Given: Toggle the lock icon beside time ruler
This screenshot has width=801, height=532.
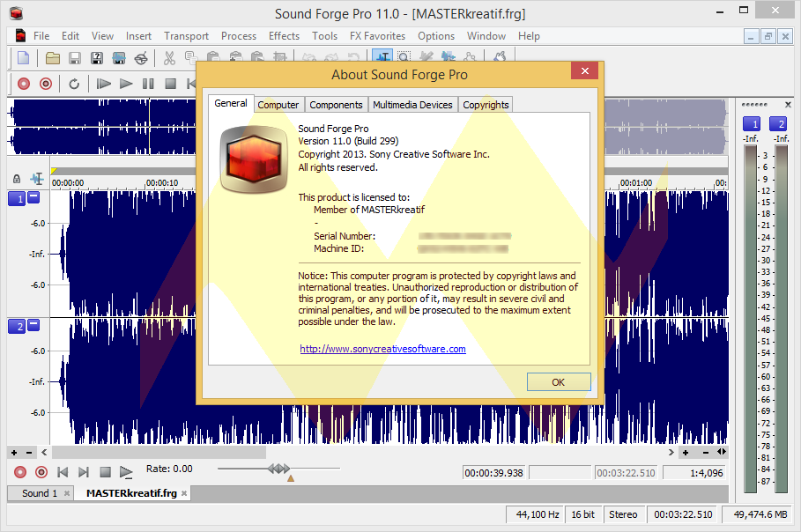Looking at the screenshot, I should click(x=17, y=179).
